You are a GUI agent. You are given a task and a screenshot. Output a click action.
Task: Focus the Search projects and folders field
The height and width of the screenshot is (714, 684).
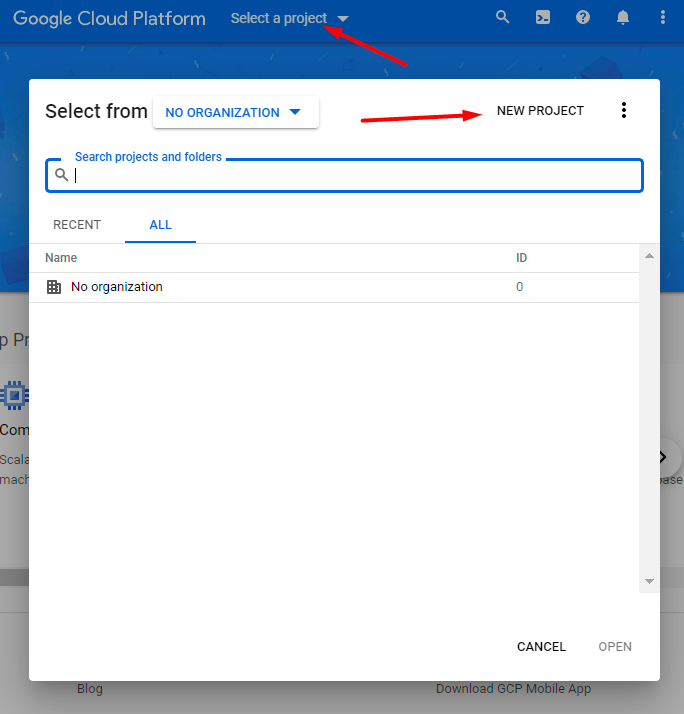[x=344, y=175]
